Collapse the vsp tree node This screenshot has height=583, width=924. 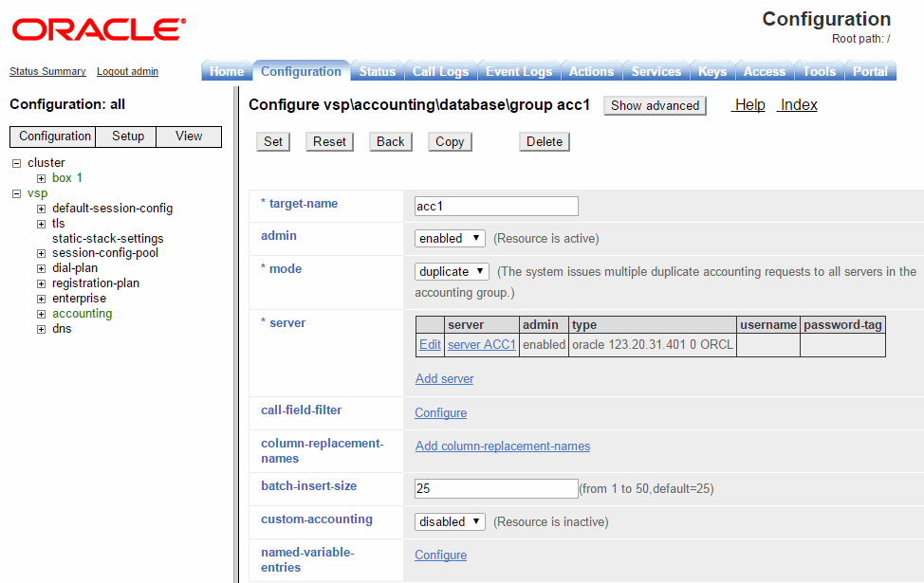(x=16, y=193)
